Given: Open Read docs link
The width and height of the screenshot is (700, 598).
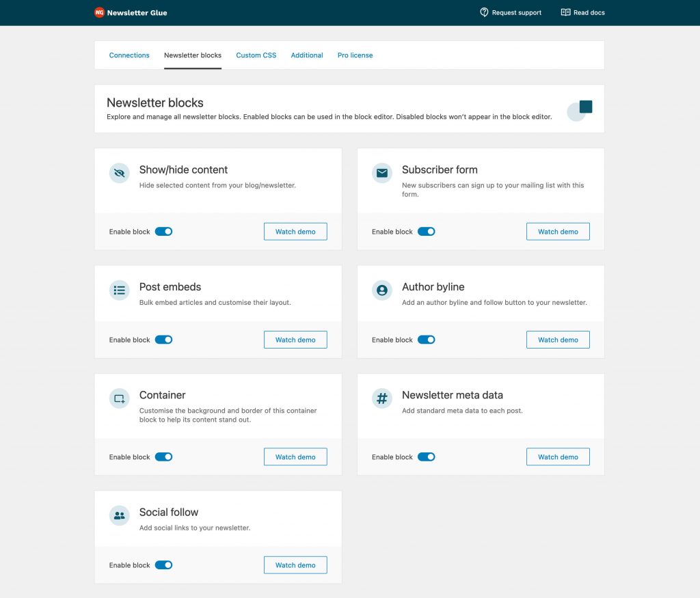Looking at the screenshot, I should click(x=582, y=12).
